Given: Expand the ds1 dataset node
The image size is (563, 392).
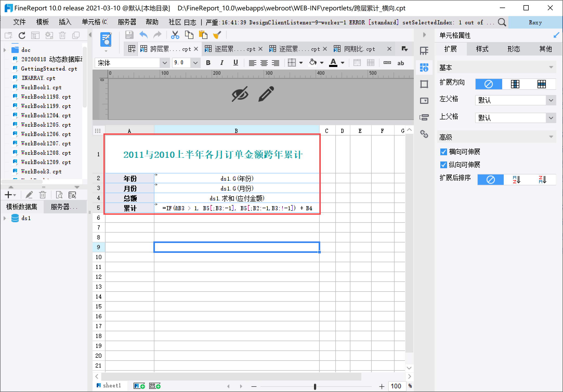Looking at the screenshot, I should coord(5,218).
